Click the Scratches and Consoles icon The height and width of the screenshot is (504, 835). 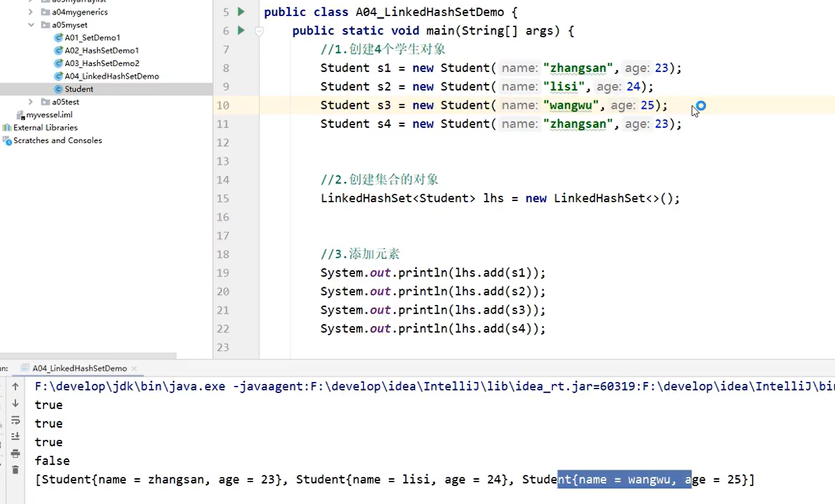7,141
